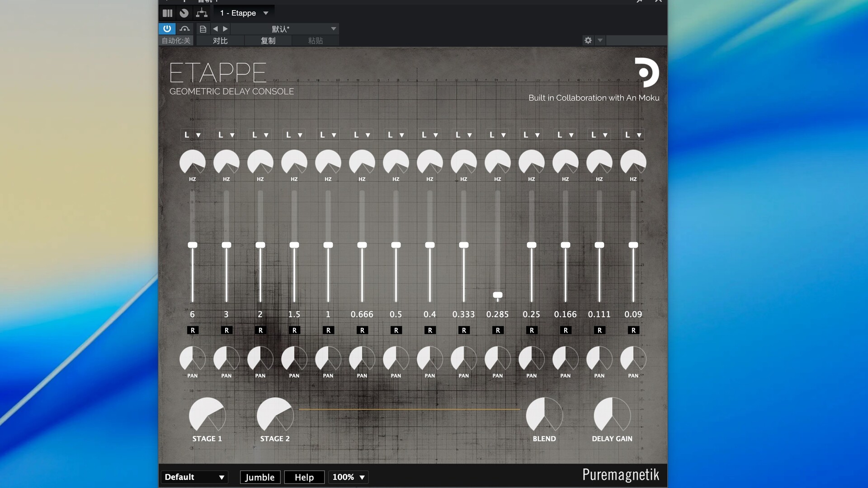Toggle the R button under the 0.166 delay
Screen dimensions: 868x488
tap(566, 330)
